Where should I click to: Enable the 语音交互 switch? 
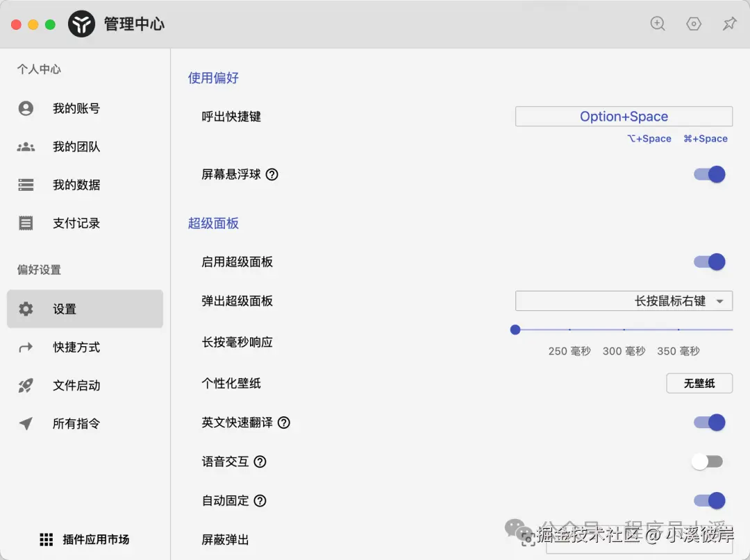(707, 461)
